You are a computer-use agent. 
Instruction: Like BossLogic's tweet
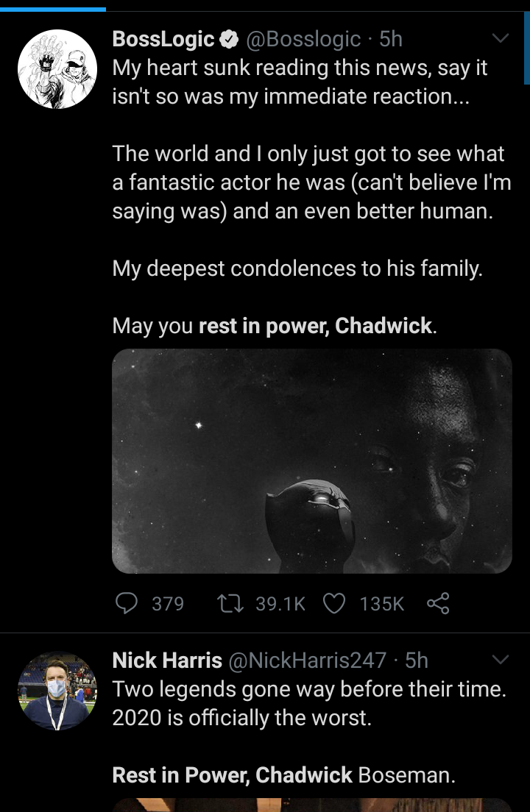coord(334,604)
